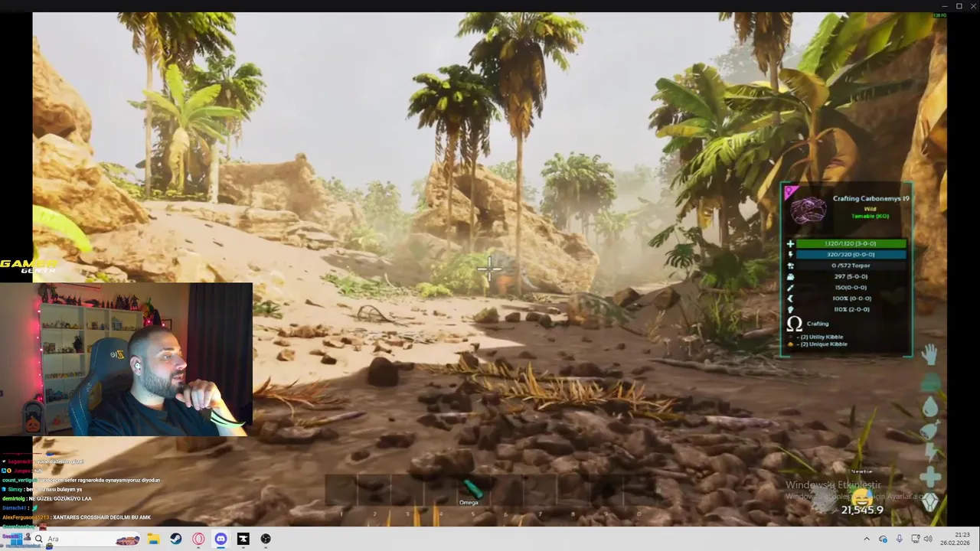Open Steam from the taskbar

coord(176,539)
